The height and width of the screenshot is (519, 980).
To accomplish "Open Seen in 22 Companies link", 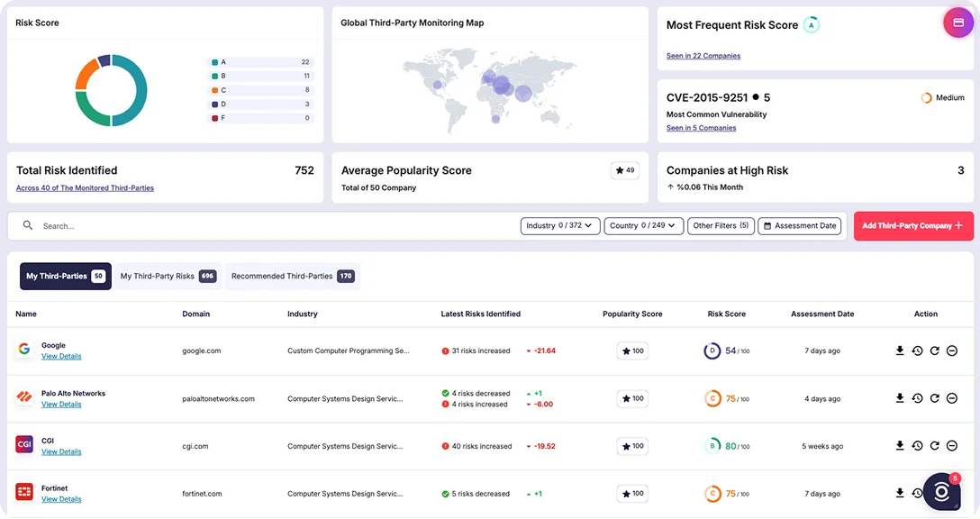I will pos(703,56).
